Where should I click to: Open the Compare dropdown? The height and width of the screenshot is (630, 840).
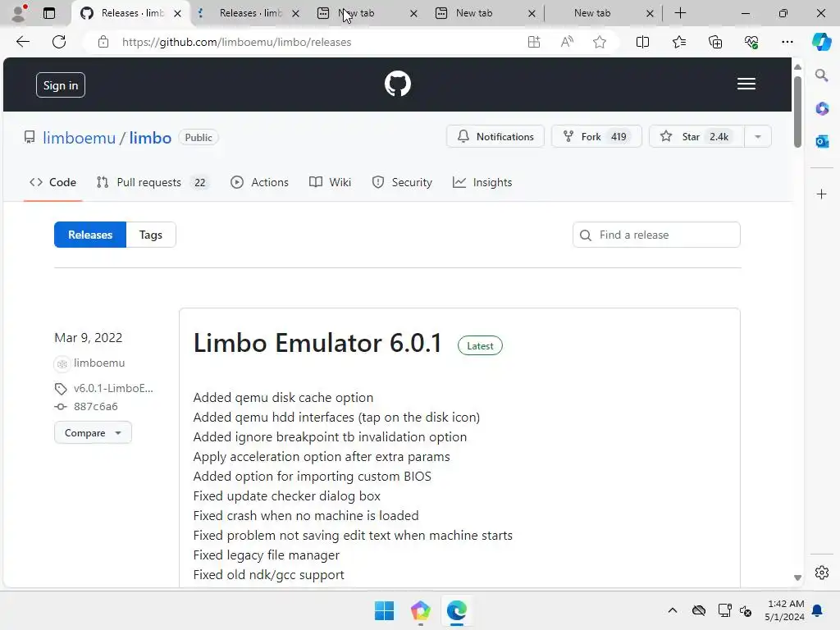click(93, 433)
